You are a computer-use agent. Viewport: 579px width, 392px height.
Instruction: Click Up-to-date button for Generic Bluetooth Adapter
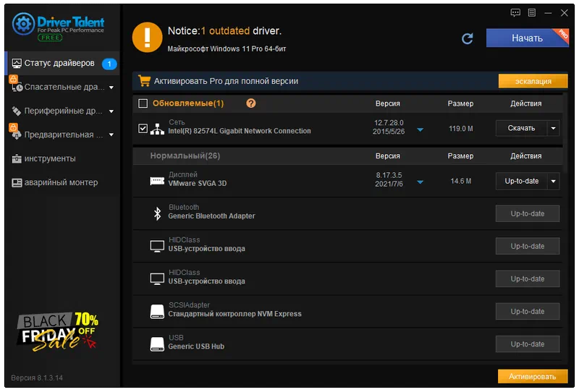point(528,213)
